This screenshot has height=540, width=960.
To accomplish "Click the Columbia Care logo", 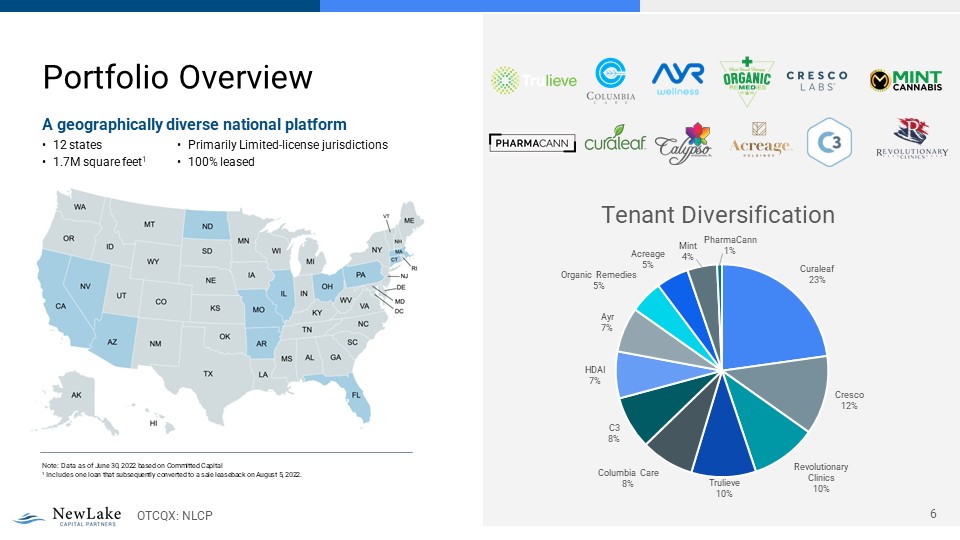I will (x=610, y=80).
